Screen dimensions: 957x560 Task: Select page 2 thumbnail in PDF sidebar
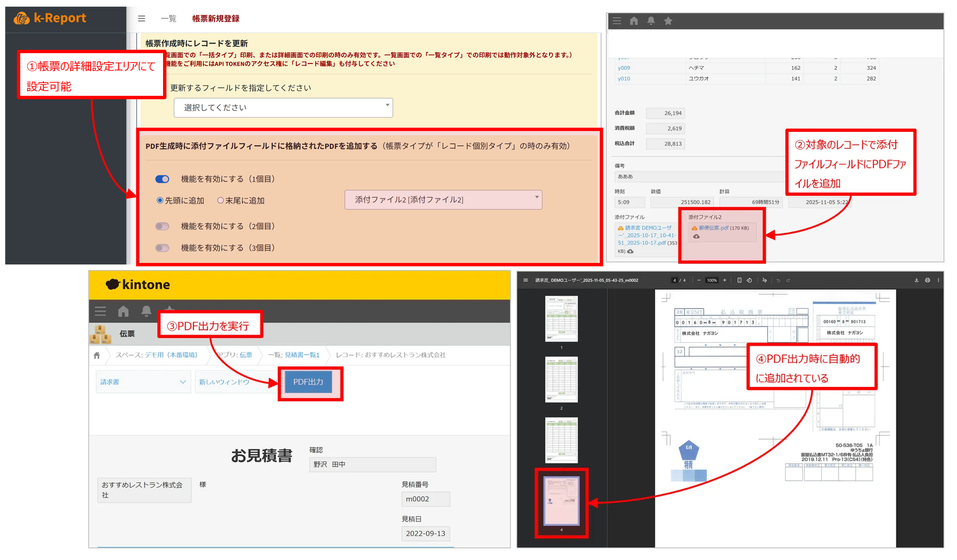561,379
